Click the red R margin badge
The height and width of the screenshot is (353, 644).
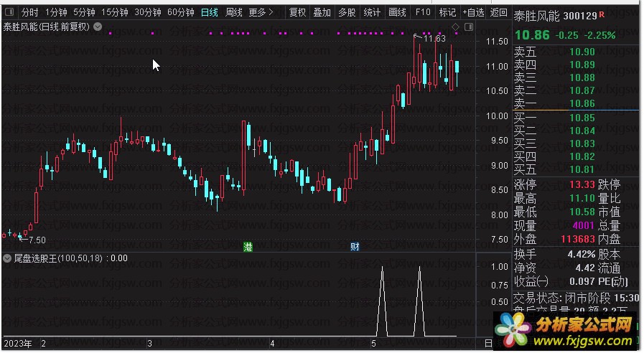point(602,15)
